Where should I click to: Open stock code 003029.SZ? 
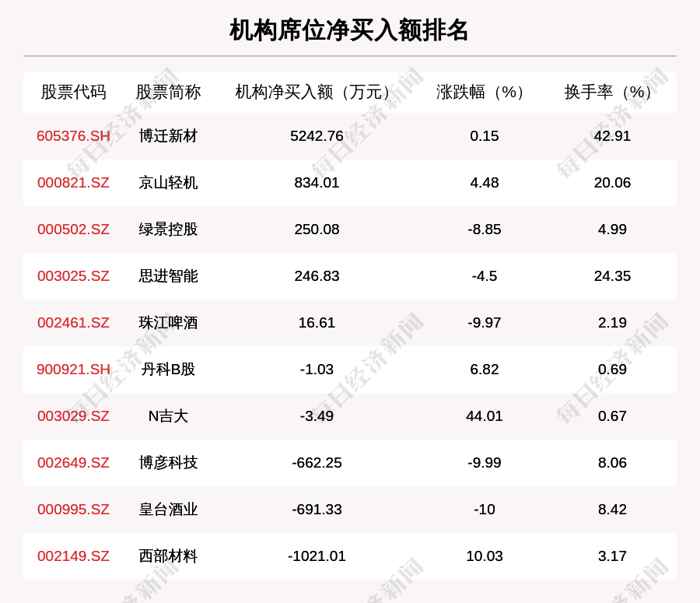(x=73, y=415)
